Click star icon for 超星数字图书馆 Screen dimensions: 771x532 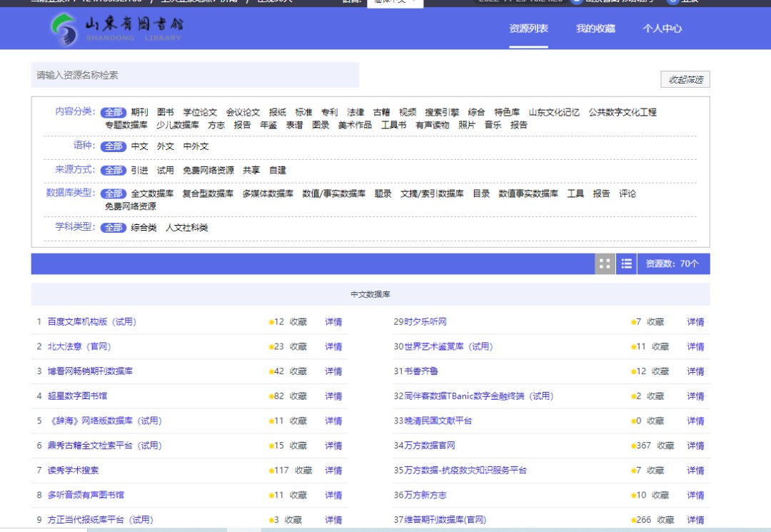tap(271, 396)
